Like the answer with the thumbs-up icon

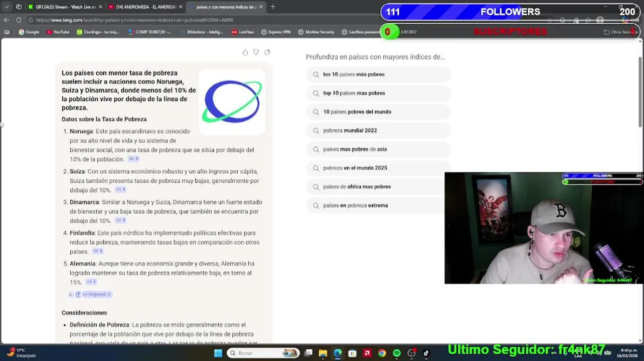245,52
